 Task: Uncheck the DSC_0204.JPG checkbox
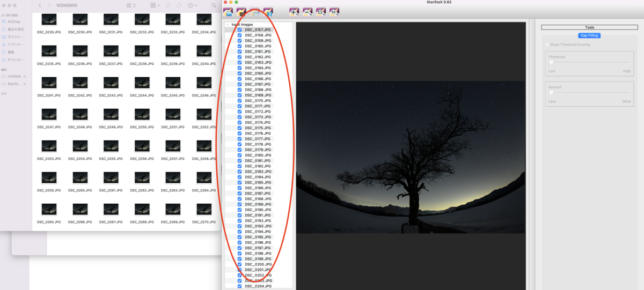coord(239,286)
